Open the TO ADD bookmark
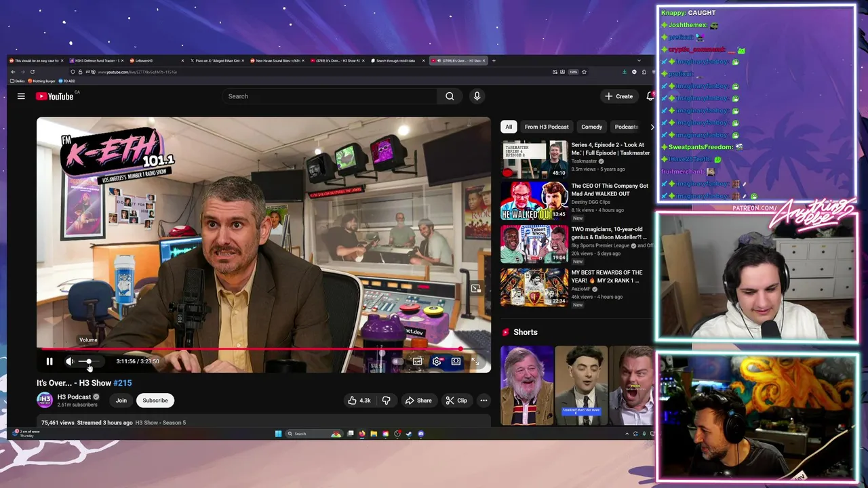This screenshot has height=488, width=868. tap(68, 81)
